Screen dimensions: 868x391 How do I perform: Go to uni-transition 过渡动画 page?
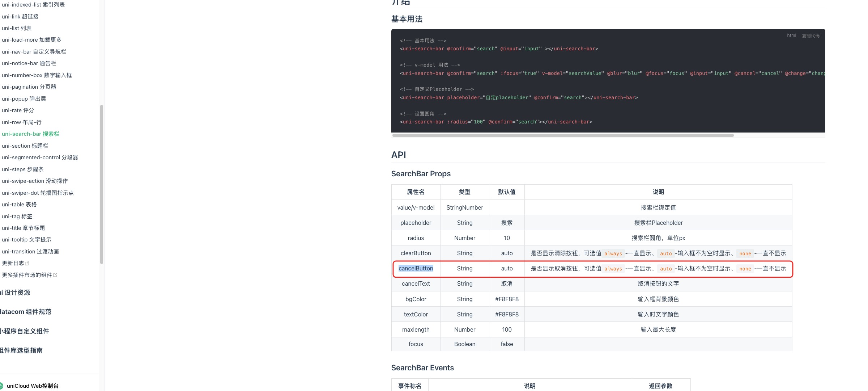(30, 252)
